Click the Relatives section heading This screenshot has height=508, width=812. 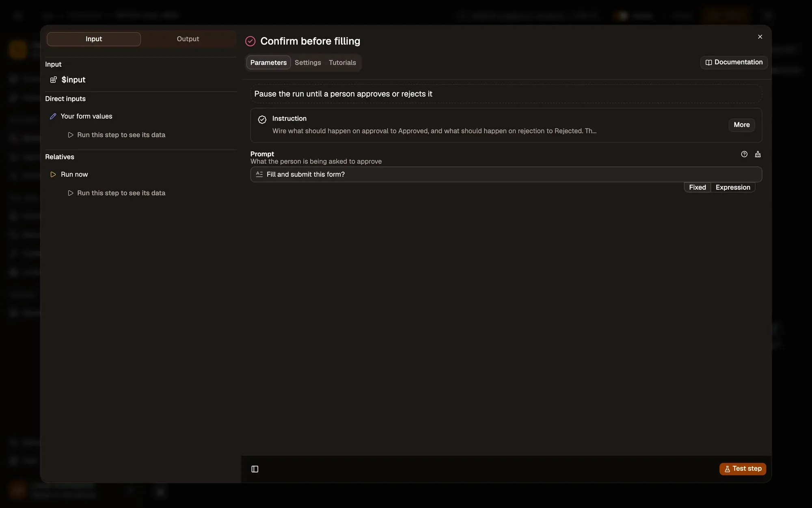point(60,157)
